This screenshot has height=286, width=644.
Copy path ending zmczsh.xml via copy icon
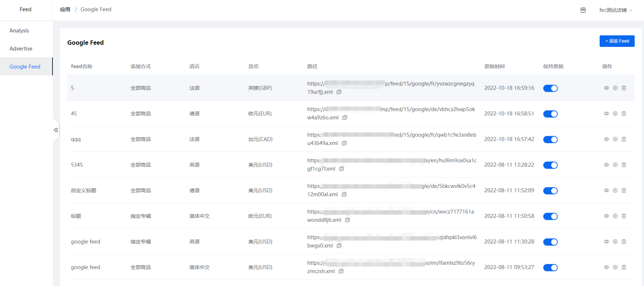tap(341, 271)
